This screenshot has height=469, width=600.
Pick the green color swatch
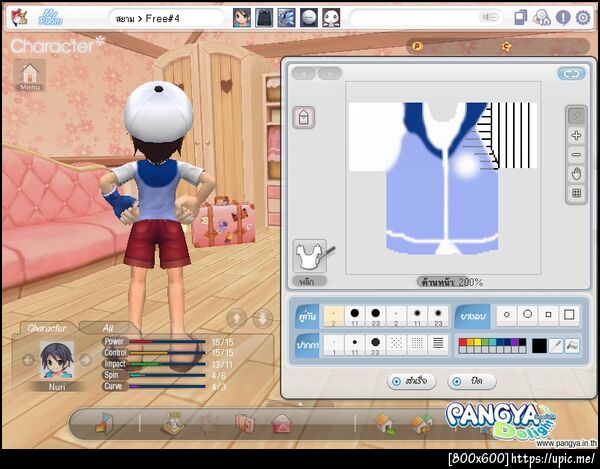[x=485, y=342]
